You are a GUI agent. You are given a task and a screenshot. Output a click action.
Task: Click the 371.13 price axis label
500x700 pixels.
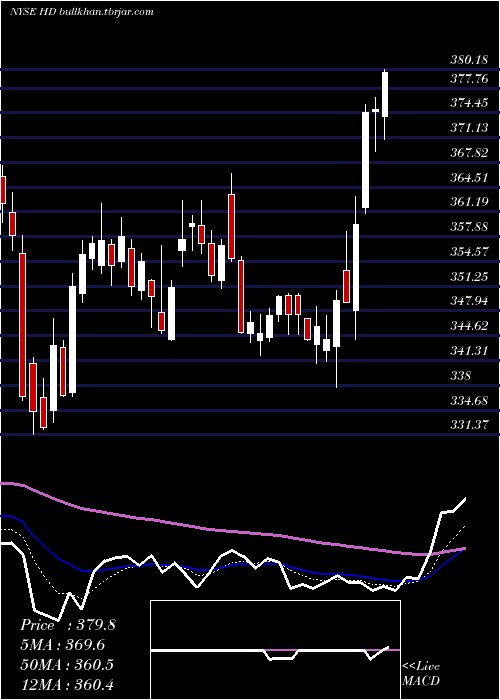point(469,128)
